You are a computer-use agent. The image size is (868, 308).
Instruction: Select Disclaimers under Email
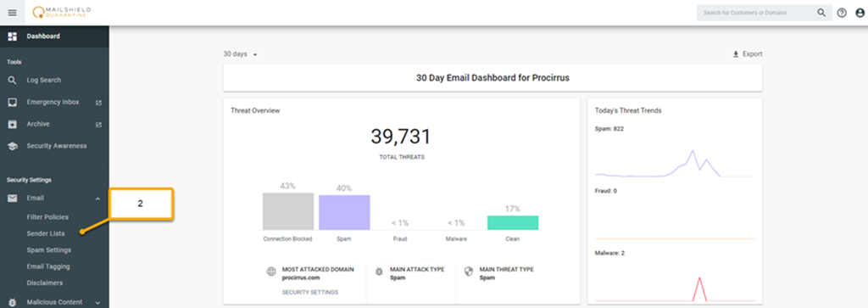(x=44, y=283)
